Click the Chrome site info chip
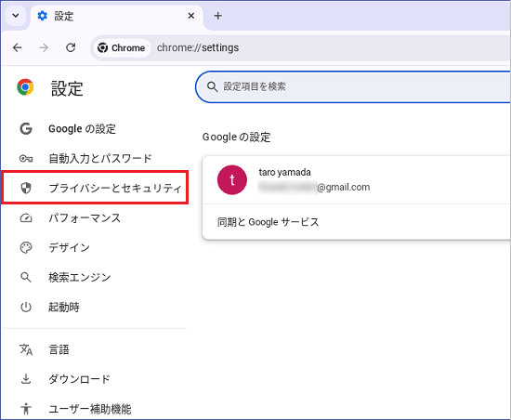The width and height of the screenshot is (511, 420). tap(122, 48)
